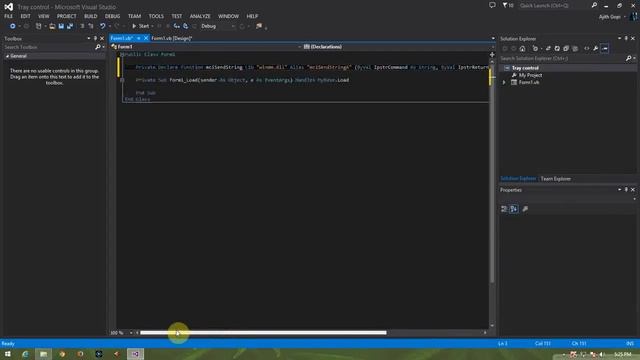Click Property Pages icon in Properties panel

[x=525, y=209]
